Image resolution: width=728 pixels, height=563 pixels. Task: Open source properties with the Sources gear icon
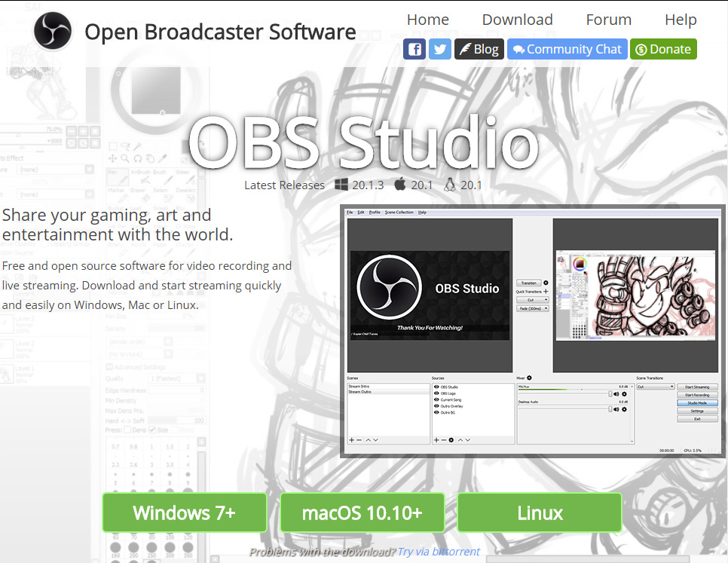451,440
